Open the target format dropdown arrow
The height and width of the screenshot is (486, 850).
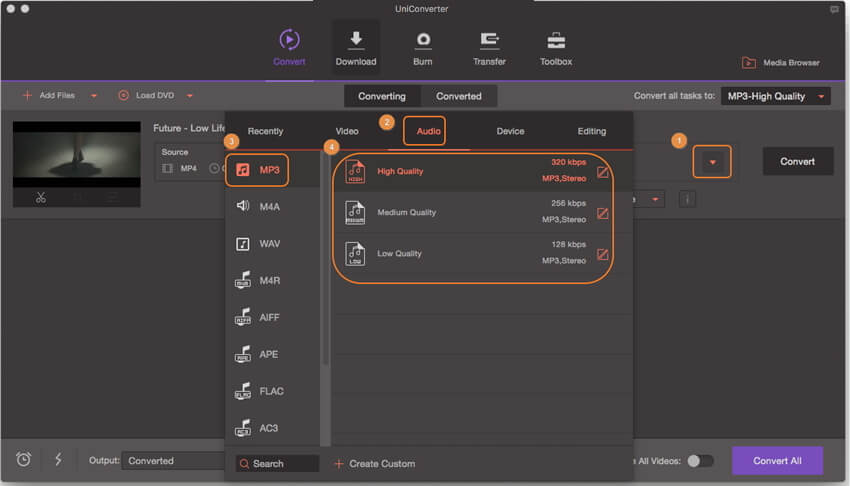pyautogui.click(x=712, y=162)
